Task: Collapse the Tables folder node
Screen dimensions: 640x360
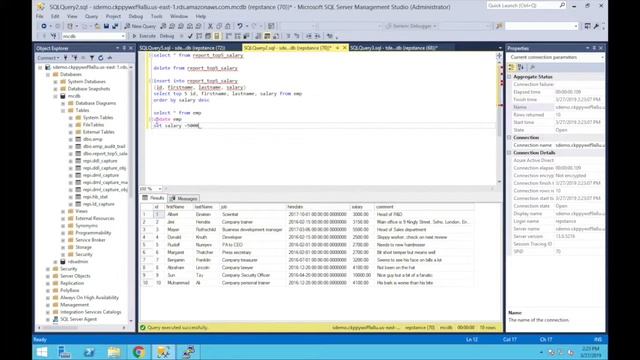Action: (63, 111)
